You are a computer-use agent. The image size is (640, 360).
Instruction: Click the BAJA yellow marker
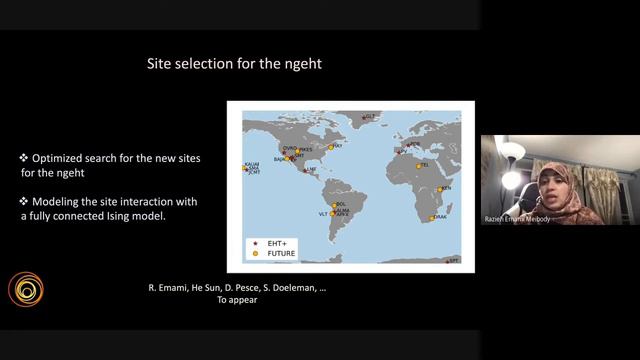[287, 158]
